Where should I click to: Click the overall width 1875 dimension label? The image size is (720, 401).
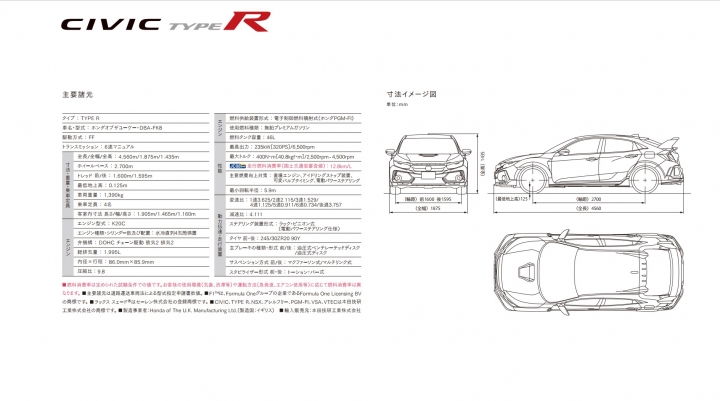tap(428, 209)
